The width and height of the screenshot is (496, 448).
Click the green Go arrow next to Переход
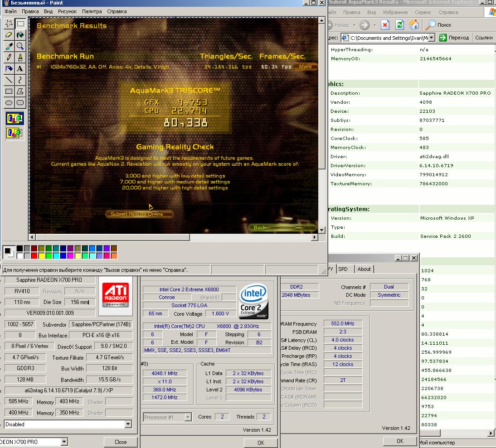(x=443, y=38)
